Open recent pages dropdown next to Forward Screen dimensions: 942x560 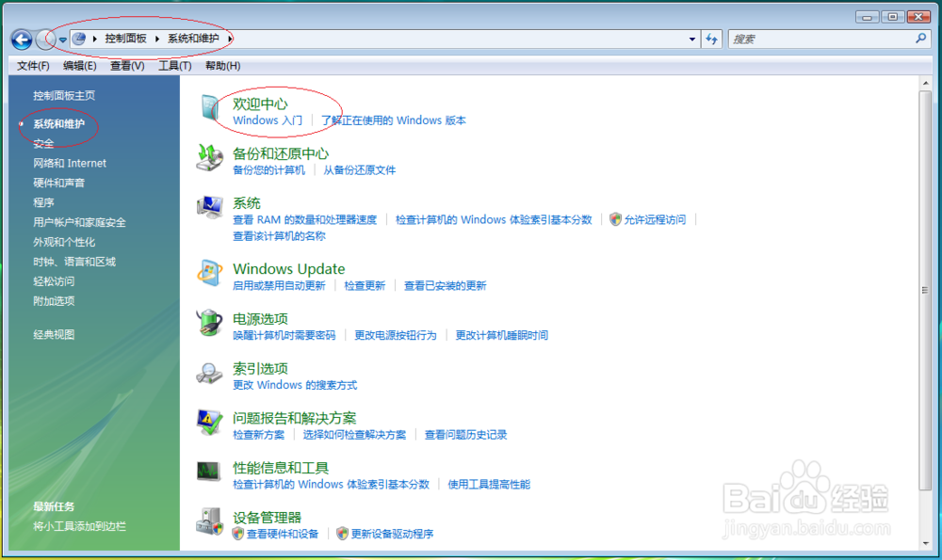(62, 40)
